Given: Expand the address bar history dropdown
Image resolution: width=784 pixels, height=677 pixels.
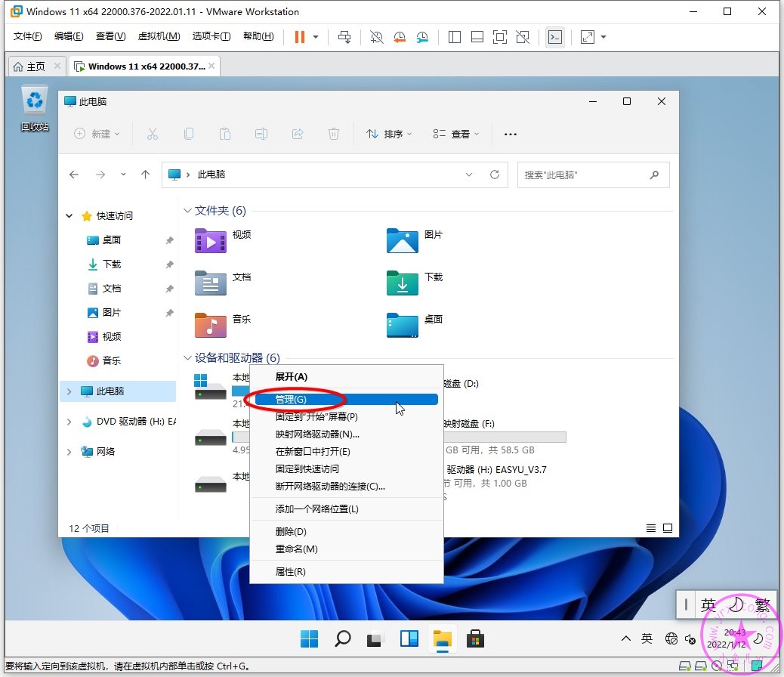Looking at the screenshot, I should [x=469, y=174].
